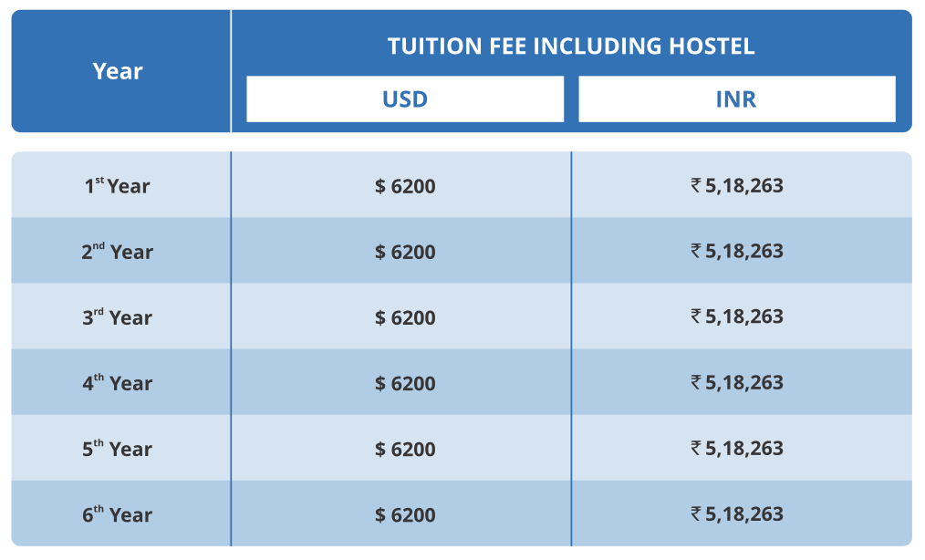
Task: Click the 1st Year USD fee $ 6200
Action: 405,186
